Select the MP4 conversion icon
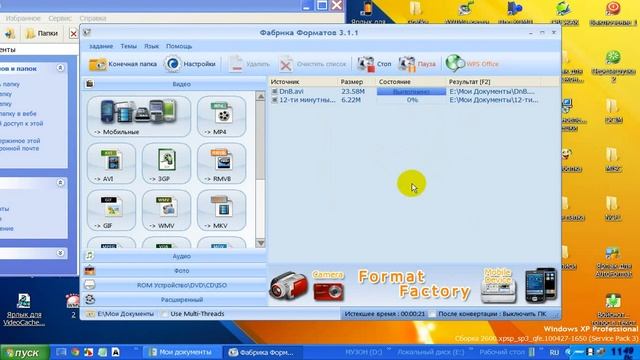640x360 pixels. (222, 116)
